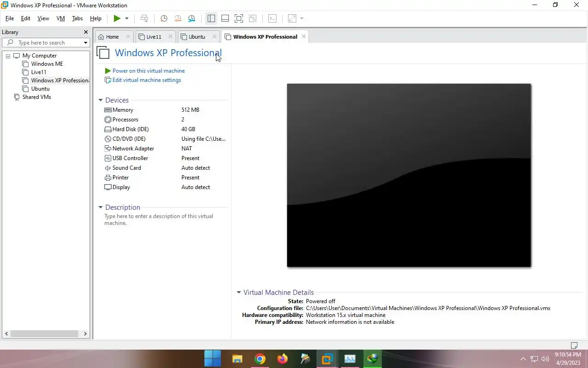
Task: Click the VMware Workstation taskbar icon
Action: click(x=327, y=359)
